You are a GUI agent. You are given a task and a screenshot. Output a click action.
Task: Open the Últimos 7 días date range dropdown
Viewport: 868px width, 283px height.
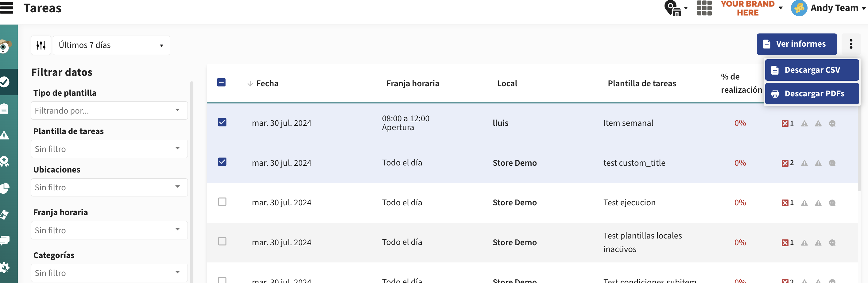point(111,45)
